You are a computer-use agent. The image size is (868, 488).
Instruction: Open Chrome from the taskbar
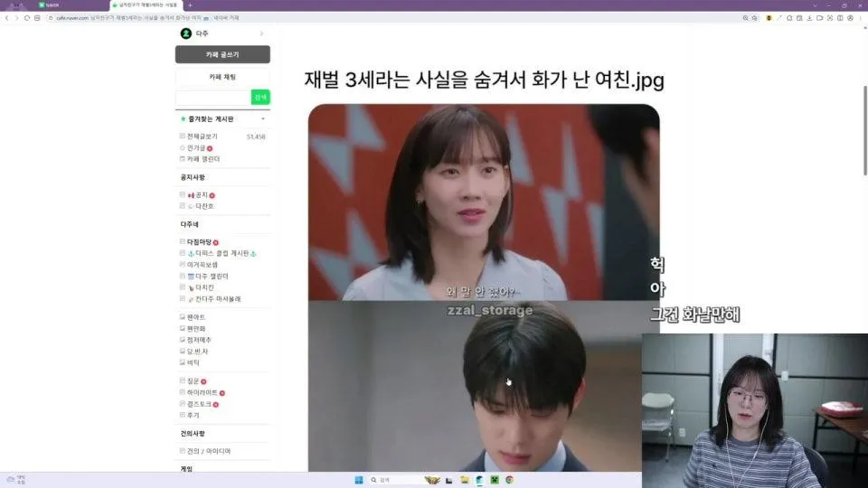tap(509, 480)
